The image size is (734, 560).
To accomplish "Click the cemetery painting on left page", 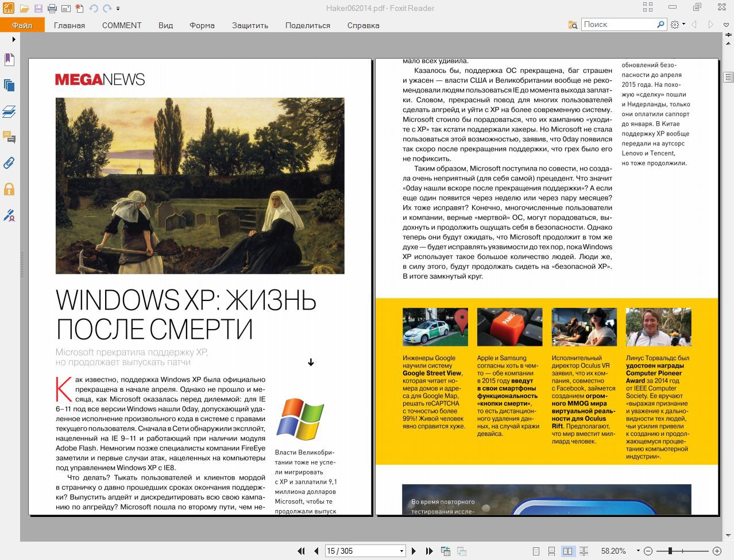I will pos(200,186).
